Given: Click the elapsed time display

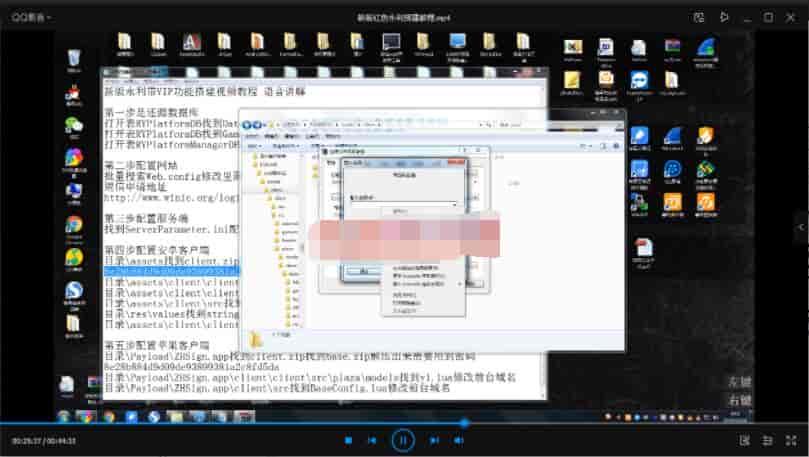Looking at the screenshot, I should point(24,440).
